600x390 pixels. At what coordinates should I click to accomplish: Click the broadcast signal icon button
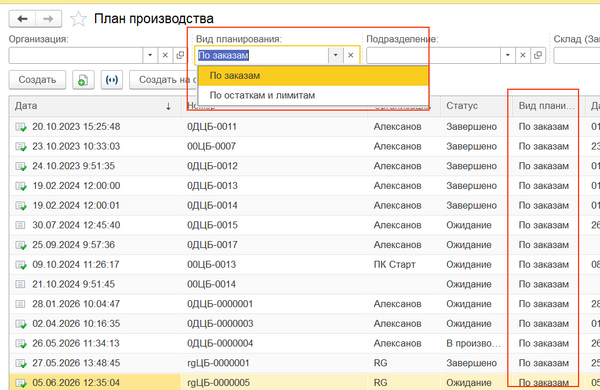coord(112,80)
